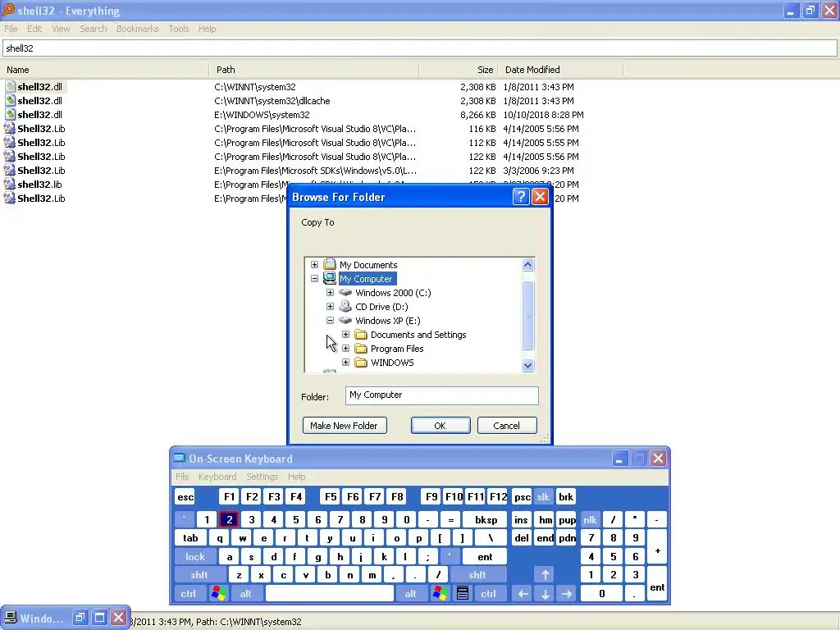Toggle the slk scroll lock key
Viewport: 840px width, 630px height.
543,496
